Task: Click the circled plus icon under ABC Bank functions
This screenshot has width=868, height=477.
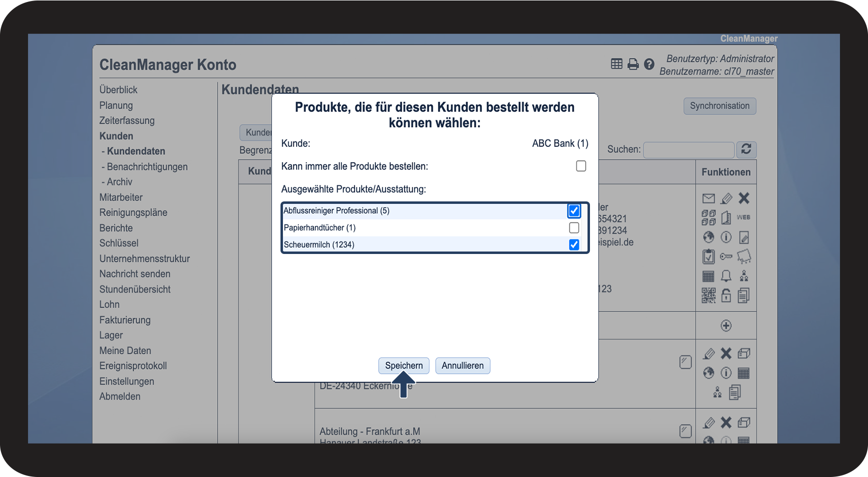Action: (726, 326)
